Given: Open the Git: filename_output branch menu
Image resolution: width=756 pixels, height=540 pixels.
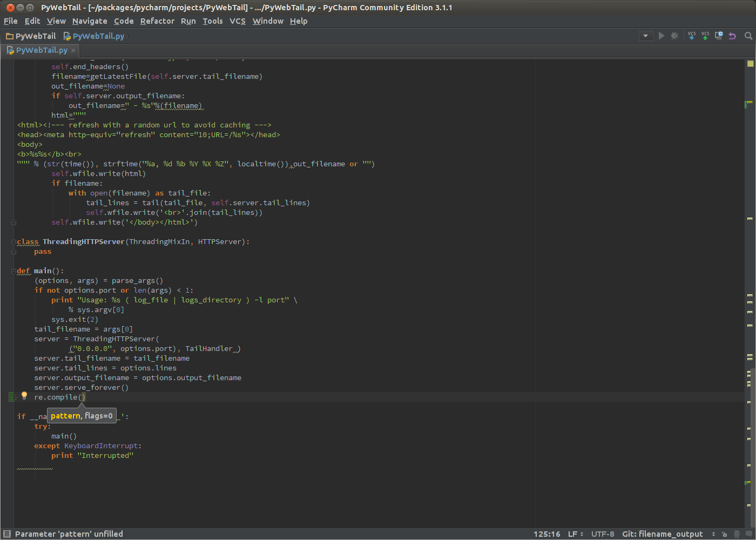Looking at the screenshot, I should coord(669,534).
